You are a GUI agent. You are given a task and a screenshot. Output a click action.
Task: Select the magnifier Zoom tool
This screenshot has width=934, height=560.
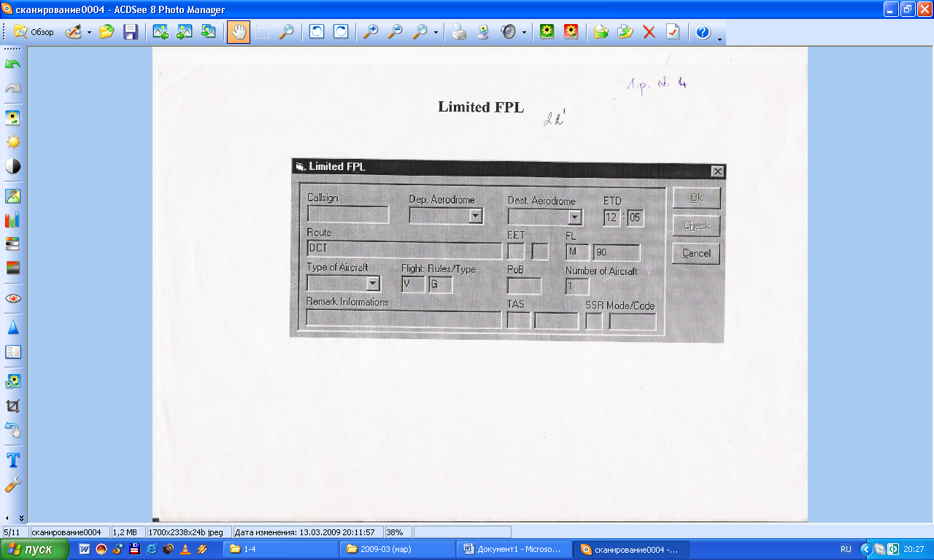[x=287, y=32]
